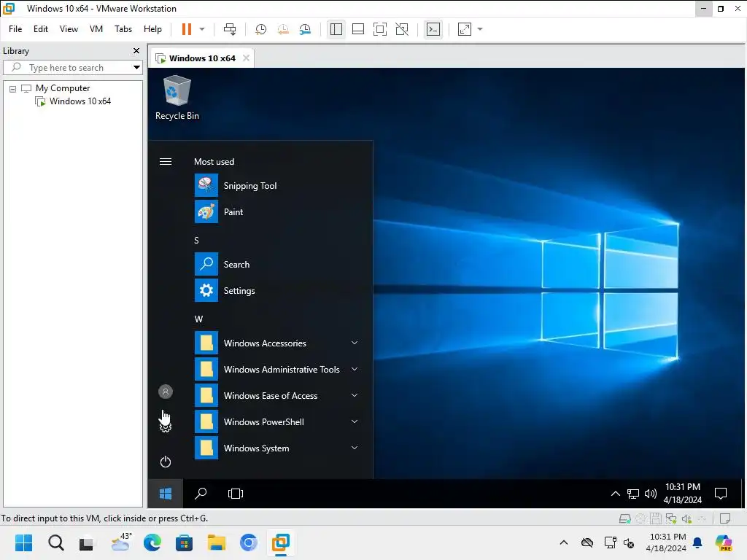Open the library search filter dropdown
The image size is (747, 560).
coord(136,68)
